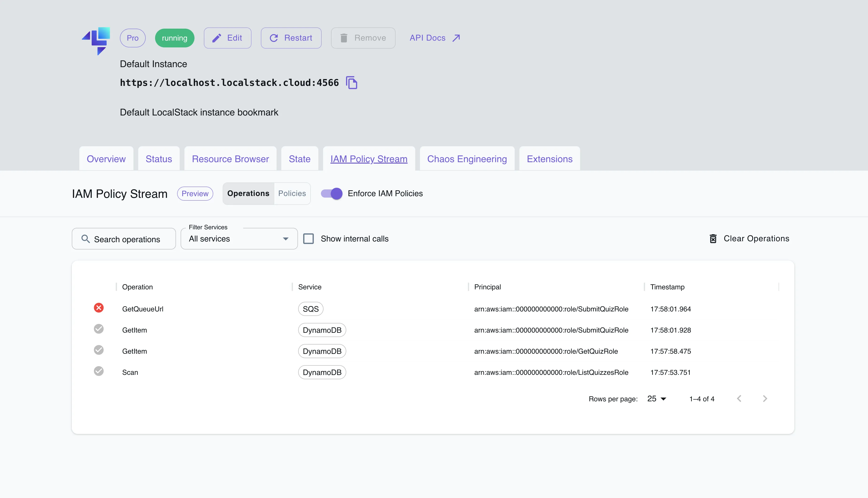
Task: Disable the Enforce IAM Policies switch
Action: (x=332, y=194)
